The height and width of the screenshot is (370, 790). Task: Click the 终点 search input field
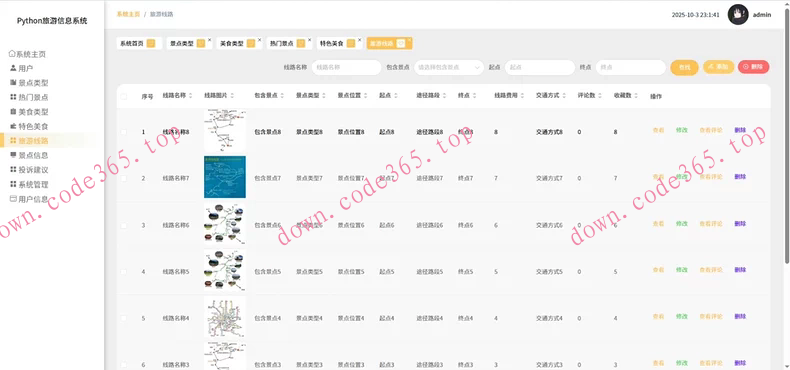click(x=631, y=67)
